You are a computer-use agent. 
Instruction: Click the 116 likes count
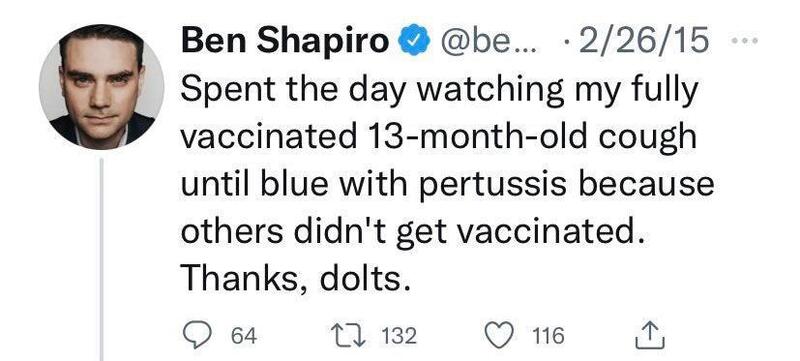tap(548, 337)
